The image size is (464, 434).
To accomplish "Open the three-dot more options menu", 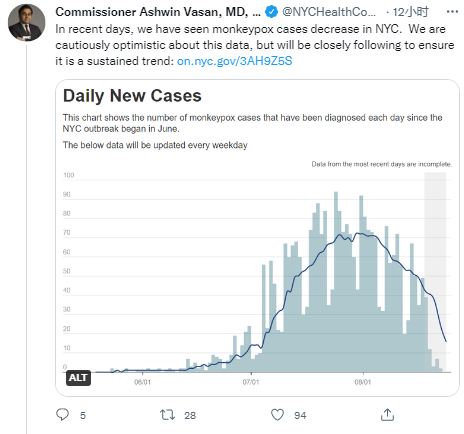I will pos(452,12).
